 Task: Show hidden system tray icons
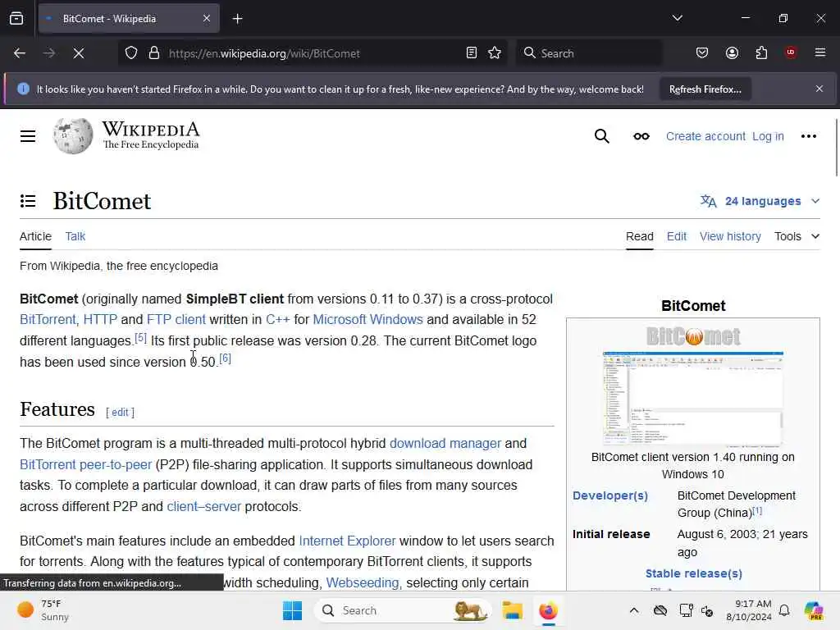pyautogui.click(x=634, y=610)
